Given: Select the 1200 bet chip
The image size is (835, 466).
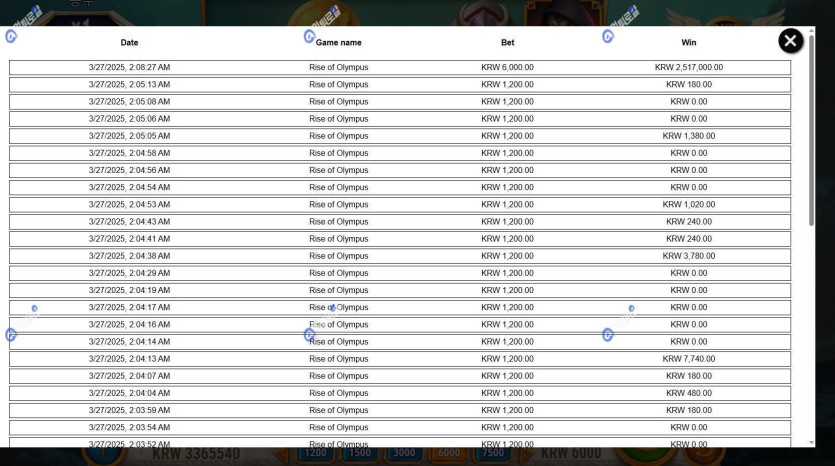Looking at the screenshot, I should click(315, 455).
